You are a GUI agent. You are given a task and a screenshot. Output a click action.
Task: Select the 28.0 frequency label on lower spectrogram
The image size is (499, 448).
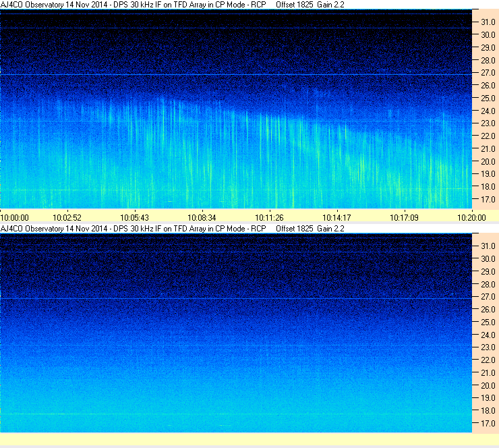point(488,284)
